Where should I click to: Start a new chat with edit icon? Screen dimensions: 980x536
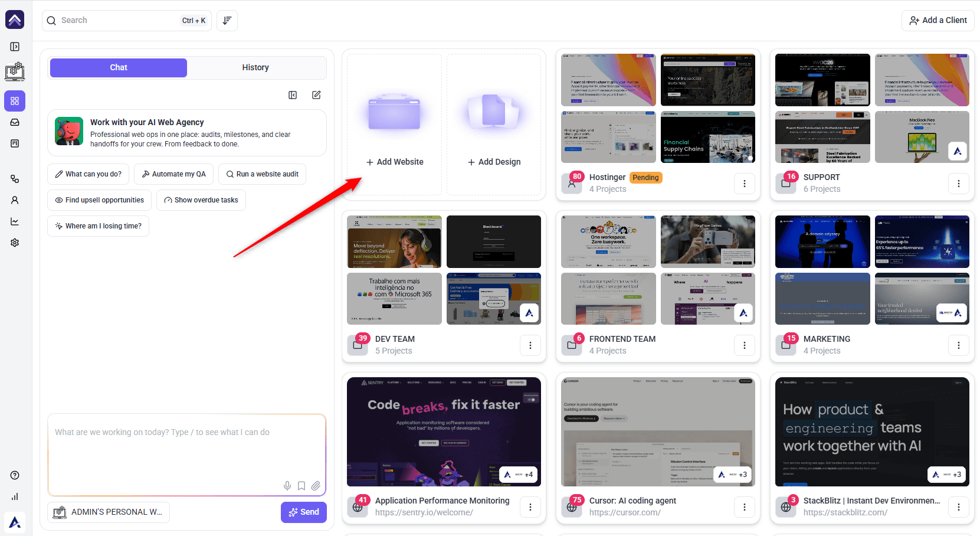[x=316, y=95]
